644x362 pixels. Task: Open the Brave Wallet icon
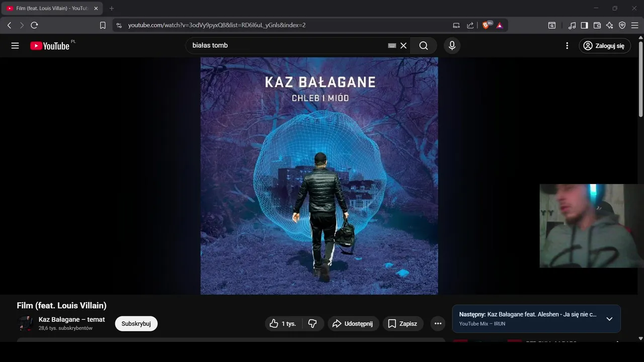pyautogui.click(x=597, y=25)
